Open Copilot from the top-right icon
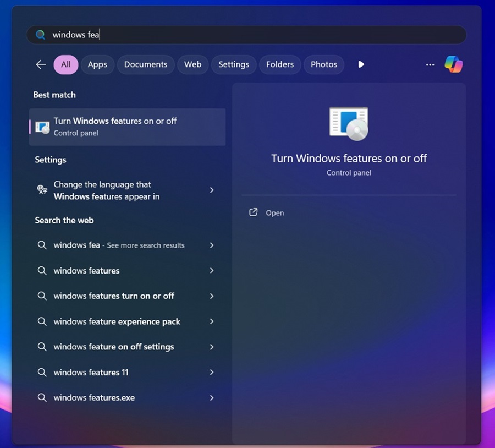This screenshot has width=495, height=448. tap(453, 64)
